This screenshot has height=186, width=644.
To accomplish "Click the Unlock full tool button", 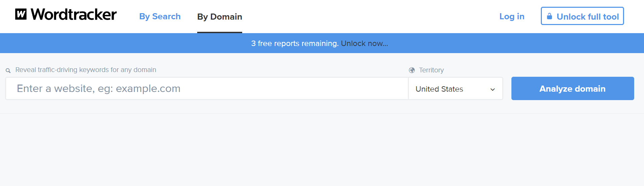I will point(582,16).
